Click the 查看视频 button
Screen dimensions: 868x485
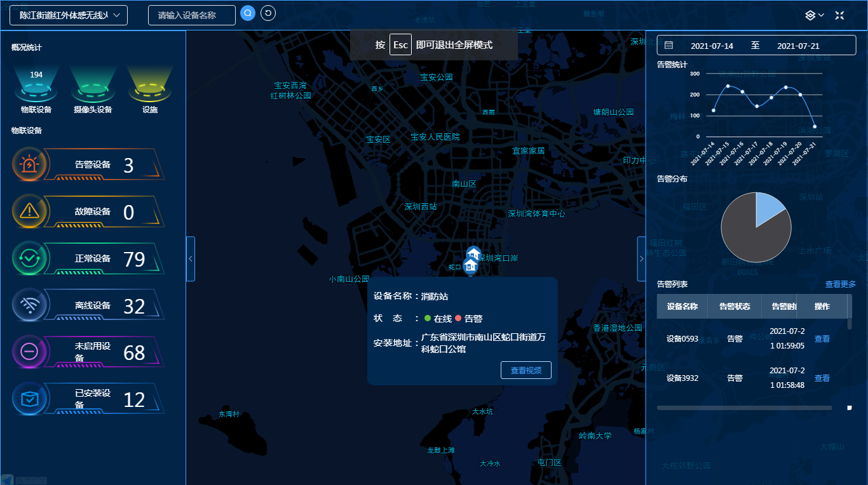[x=526, y=370]
